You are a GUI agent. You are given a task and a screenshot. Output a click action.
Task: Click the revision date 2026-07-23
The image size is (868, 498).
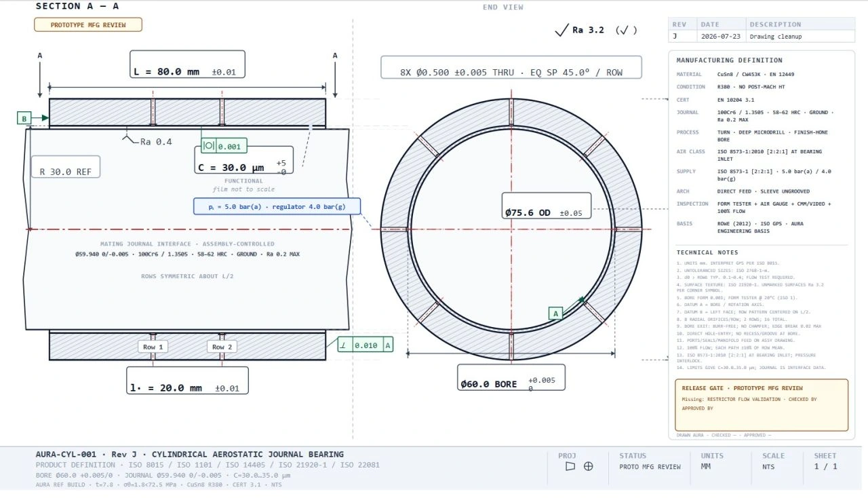tap(720, 36)
